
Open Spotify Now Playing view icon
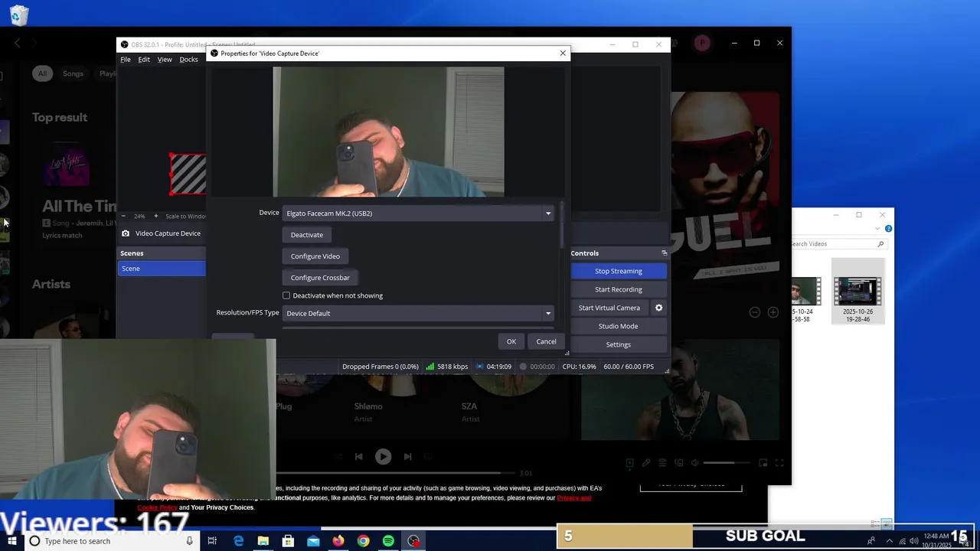click(x=630, y=463)
